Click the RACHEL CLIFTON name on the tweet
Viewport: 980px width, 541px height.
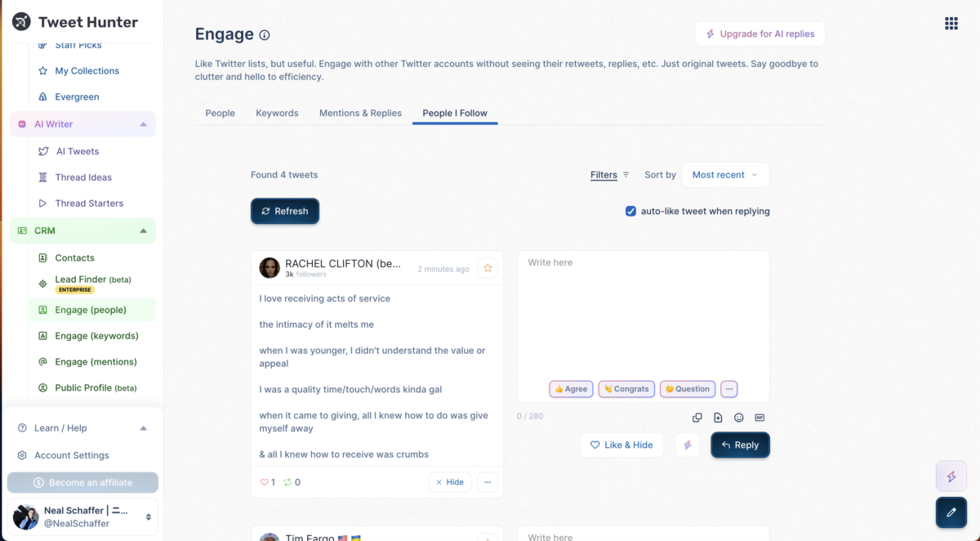pos(343,263)
